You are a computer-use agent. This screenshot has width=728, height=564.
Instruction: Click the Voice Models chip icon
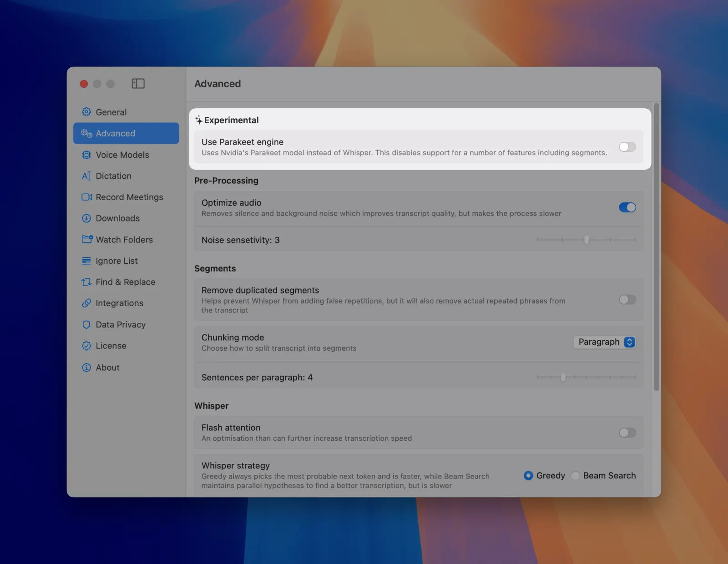click(x=86, y=155)
